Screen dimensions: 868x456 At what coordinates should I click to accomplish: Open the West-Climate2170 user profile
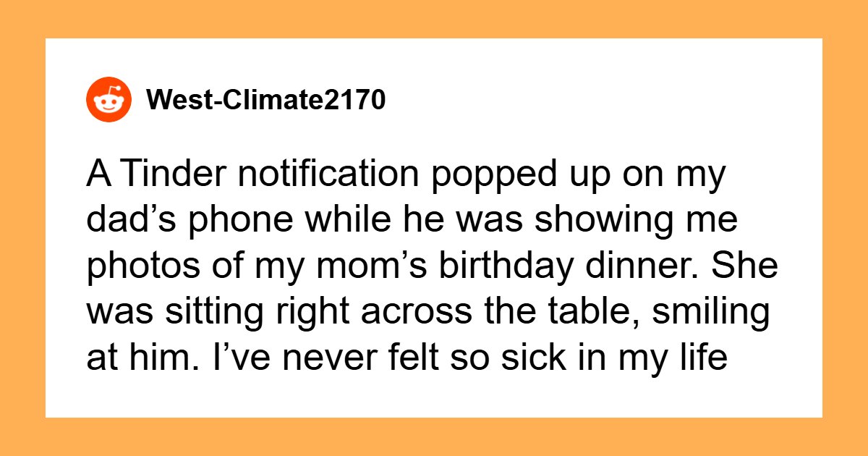click(x=266, y=101)
